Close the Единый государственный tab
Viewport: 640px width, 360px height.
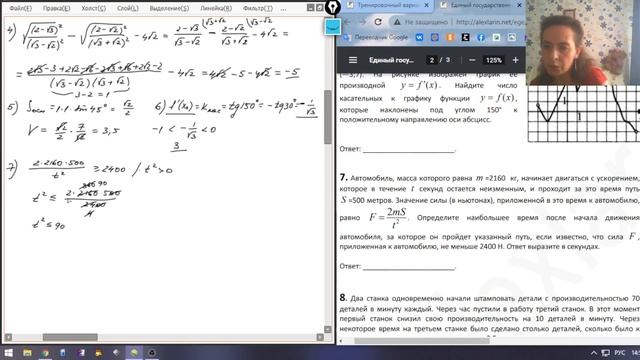click(x=519, y=5)
